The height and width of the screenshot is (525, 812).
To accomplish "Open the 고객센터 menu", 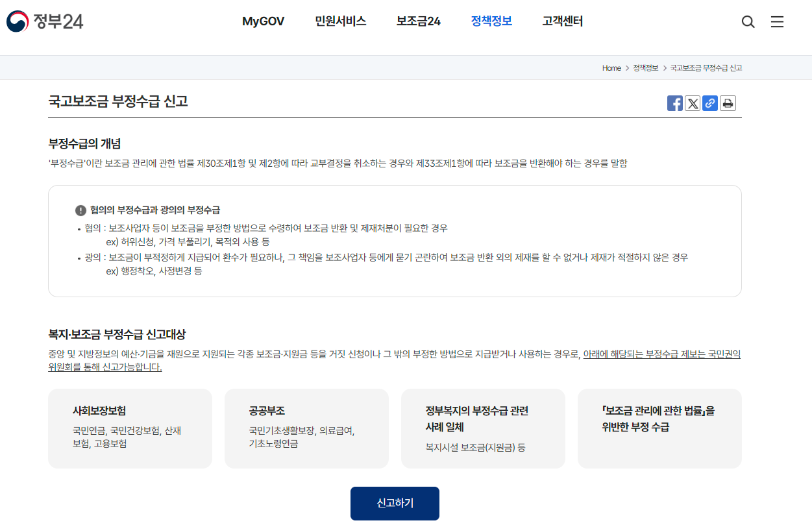I will coord(562,21).
